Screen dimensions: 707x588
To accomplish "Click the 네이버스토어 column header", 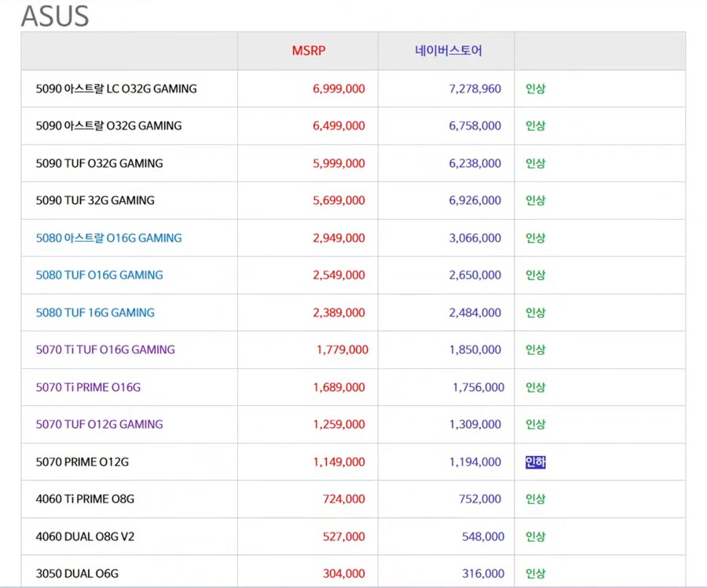I will tap(449, 50).
